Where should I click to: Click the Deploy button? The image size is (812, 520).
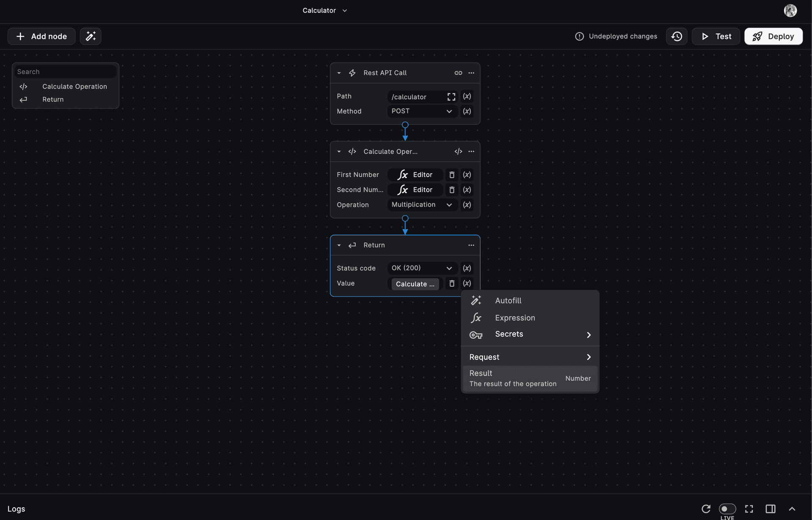(x=773, y=36)
